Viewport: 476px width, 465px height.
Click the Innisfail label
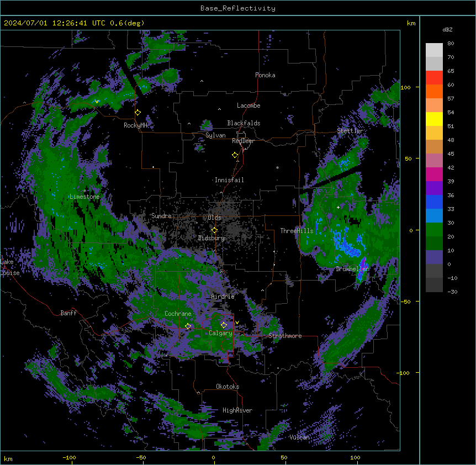pos(229,180)
